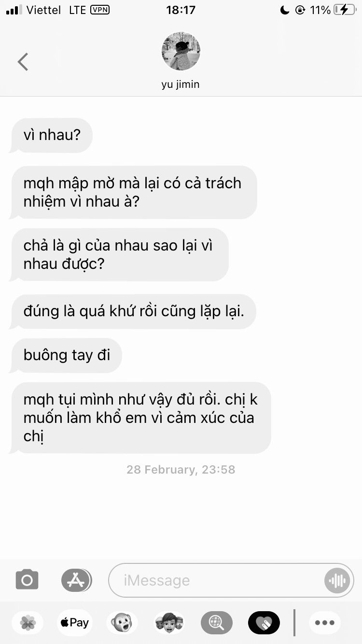Tap the yu jimin contact name

[x=181, y=84]
